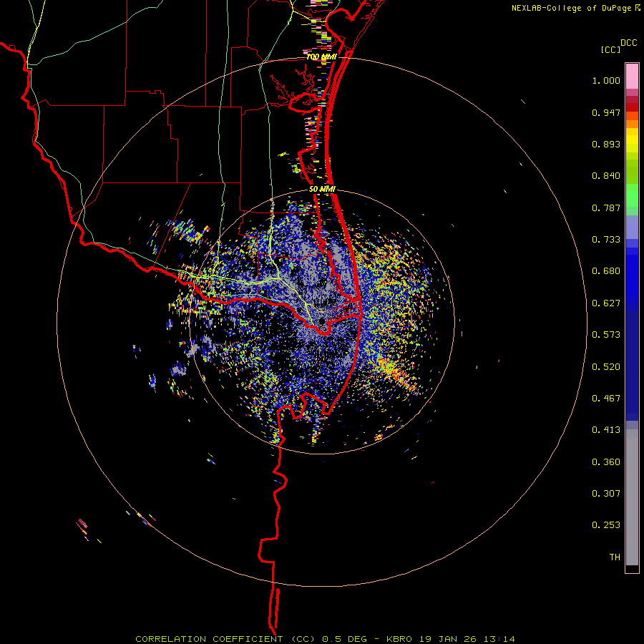Click the TH threshold label
This screenshot has width=644, height=644.
pos(615,557)
